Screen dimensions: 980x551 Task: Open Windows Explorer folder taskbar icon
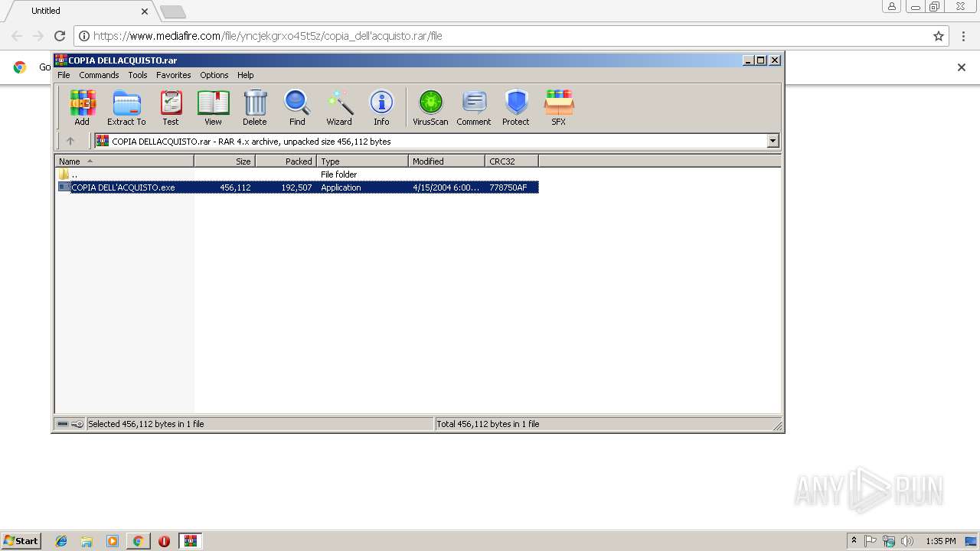coord(87,541)
